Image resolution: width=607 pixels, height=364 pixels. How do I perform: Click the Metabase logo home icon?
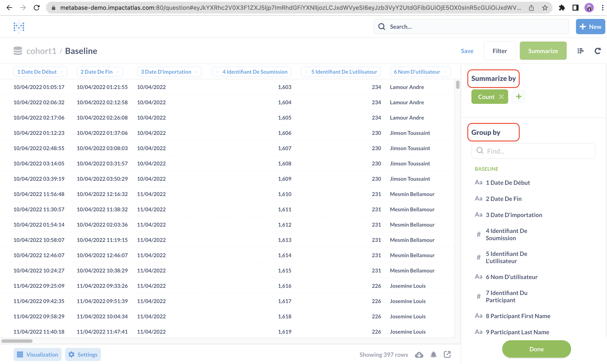point(19,27)
